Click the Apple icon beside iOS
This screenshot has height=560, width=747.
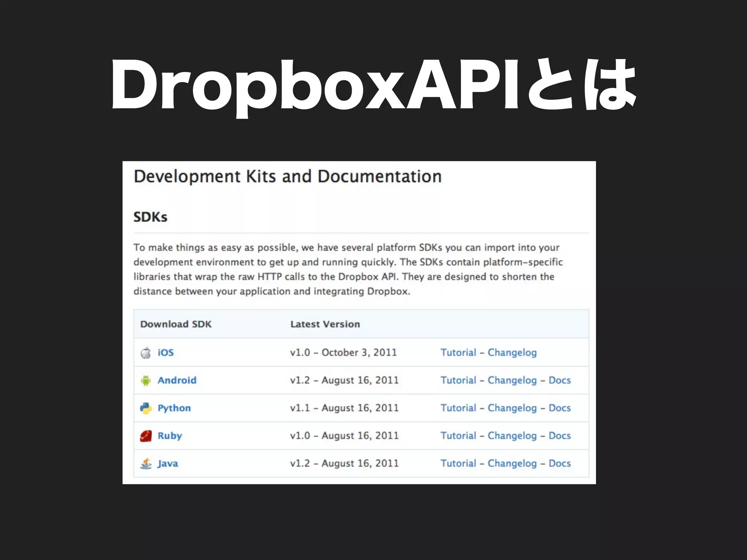point(146,353)
